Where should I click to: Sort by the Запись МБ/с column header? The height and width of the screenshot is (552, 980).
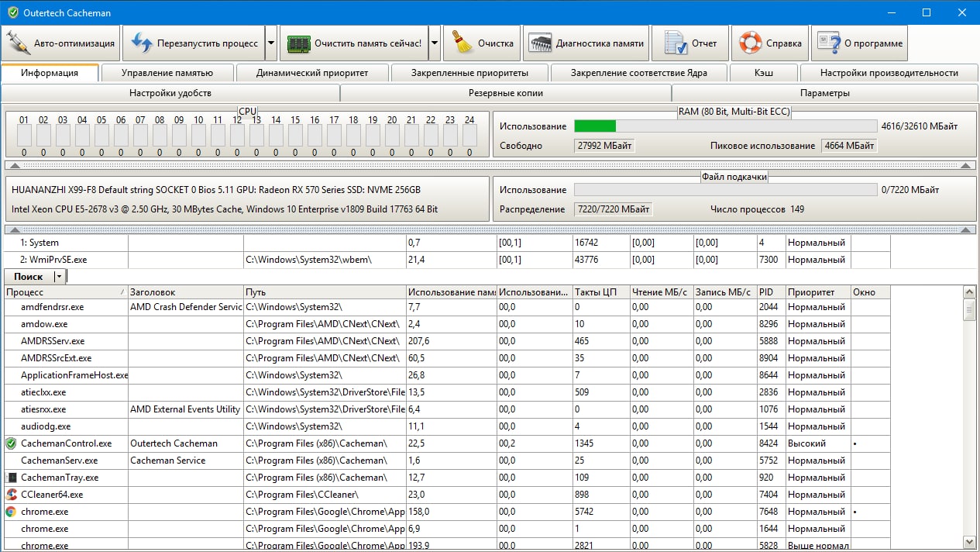(725, 292)
